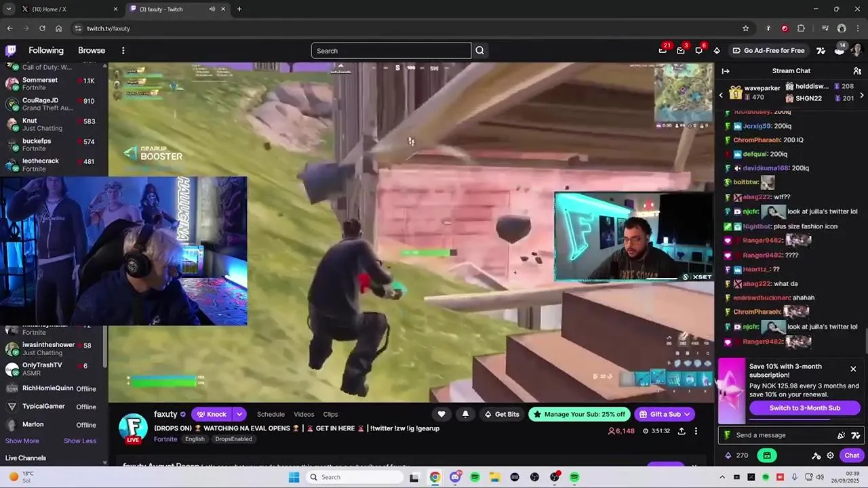Open the Clips tab for faxuty
This screenshot has height=488, width=868.
330,414
